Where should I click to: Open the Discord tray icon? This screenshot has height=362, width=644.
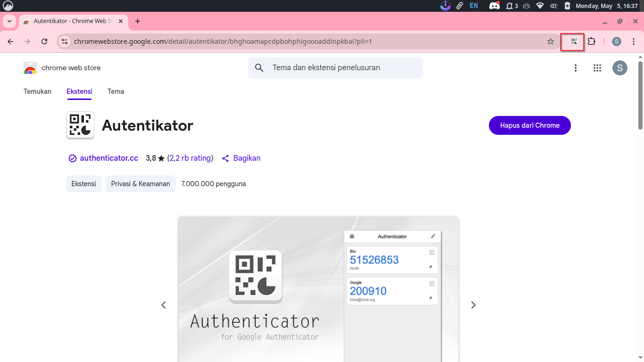click(x=494, y=6)
